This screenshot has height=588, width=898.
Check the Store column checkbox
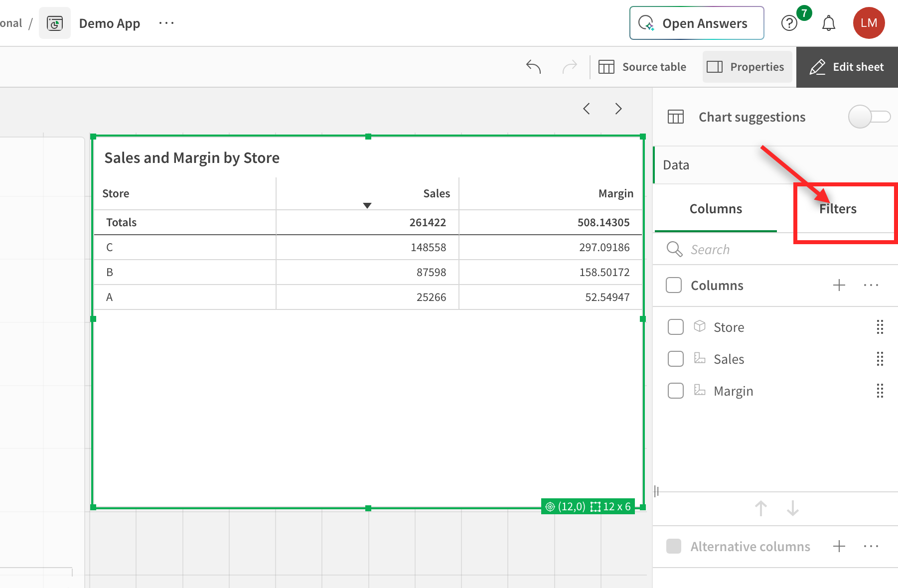coord(676,327)
